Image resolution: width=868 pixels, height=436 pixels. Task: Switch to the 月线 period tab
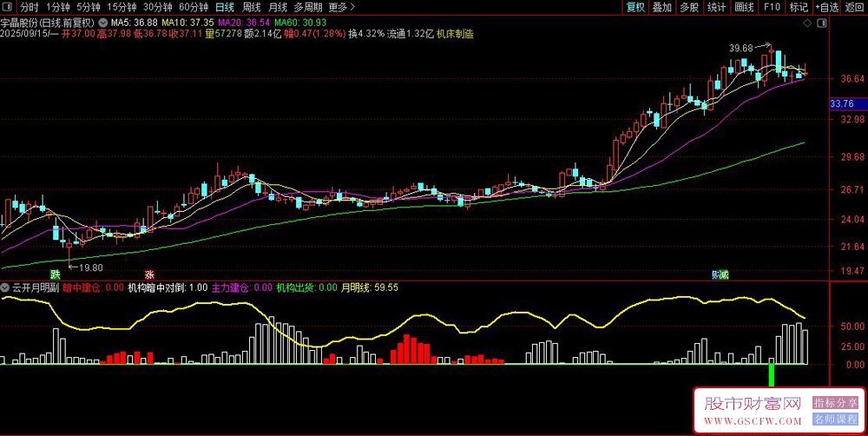tap(278, 7)
